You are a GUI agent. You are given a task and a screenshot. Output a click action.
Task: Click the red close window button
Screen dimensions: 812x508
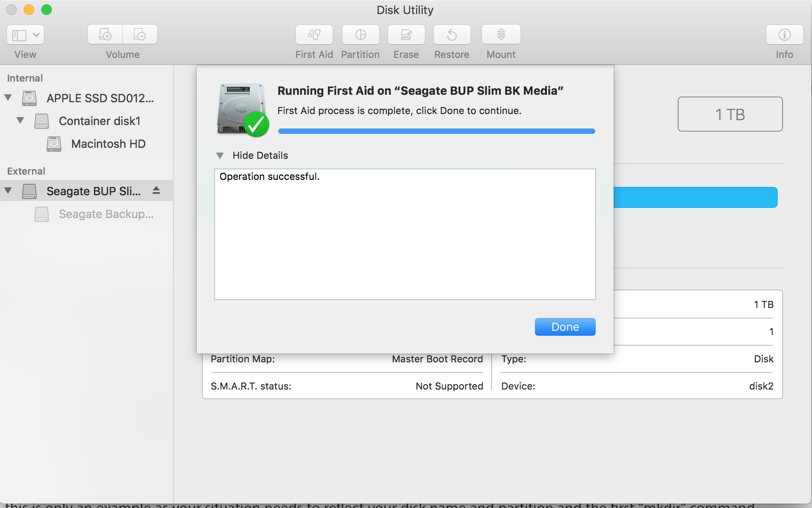(11, 10)
